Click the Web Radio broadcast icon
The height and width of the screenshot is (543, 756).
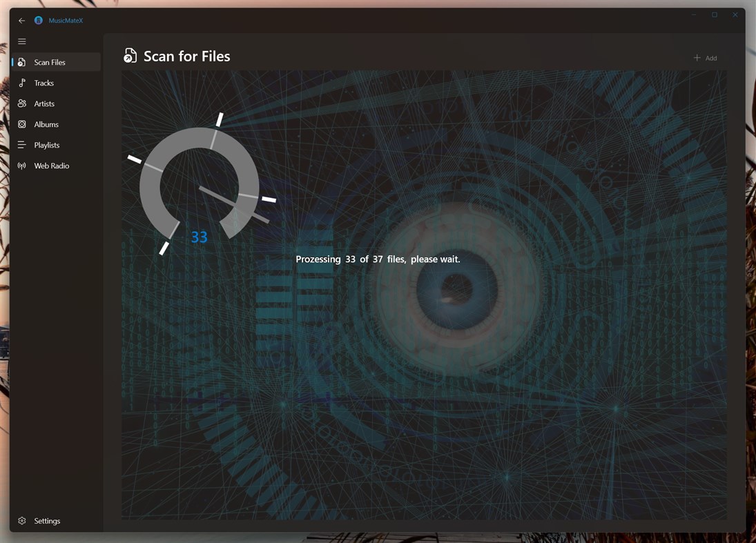(22, 166)
